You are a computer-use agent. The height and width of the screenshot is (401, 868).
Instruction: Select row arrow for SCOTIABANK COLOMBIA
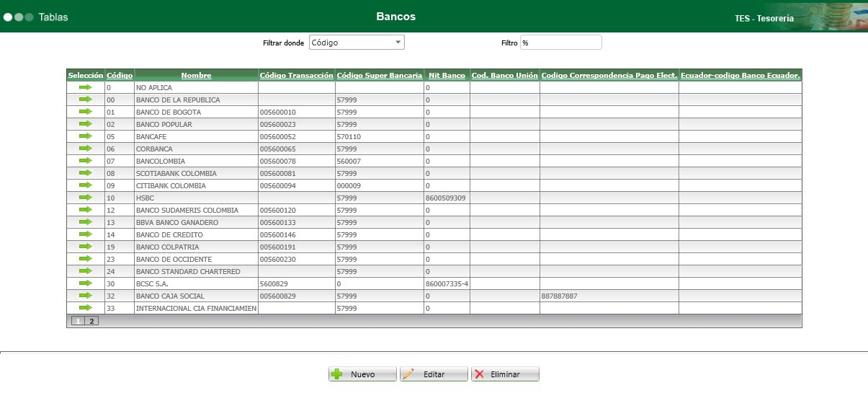point(86,173)
